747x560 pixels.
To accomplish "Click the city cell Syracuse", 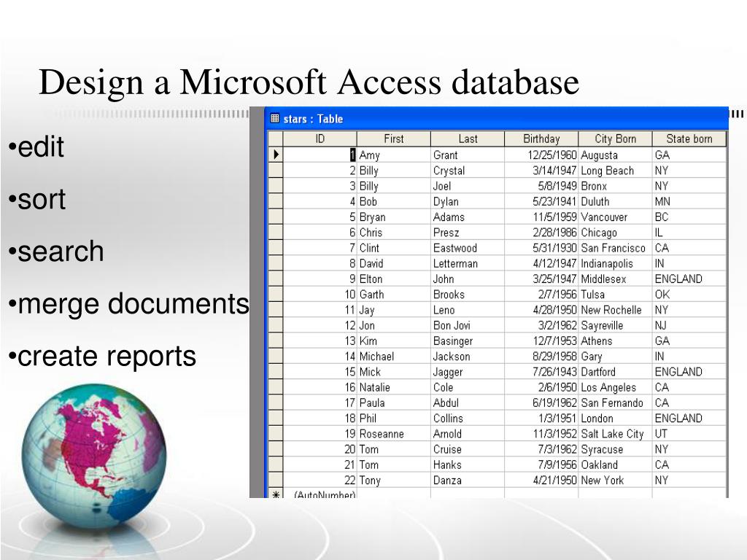I will tap(616, 449).
